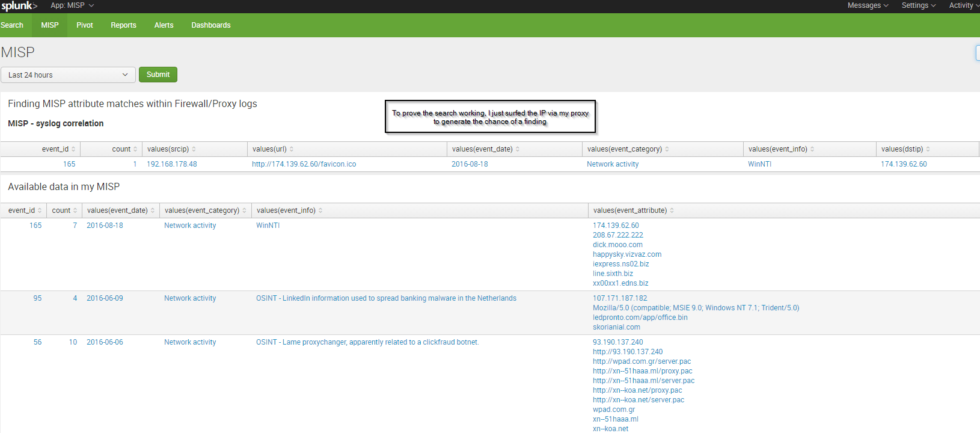The width and height of the screenshot is (980, 433).
Task: Click date 2016-06-09 in available data
Action: coord(105,298)
